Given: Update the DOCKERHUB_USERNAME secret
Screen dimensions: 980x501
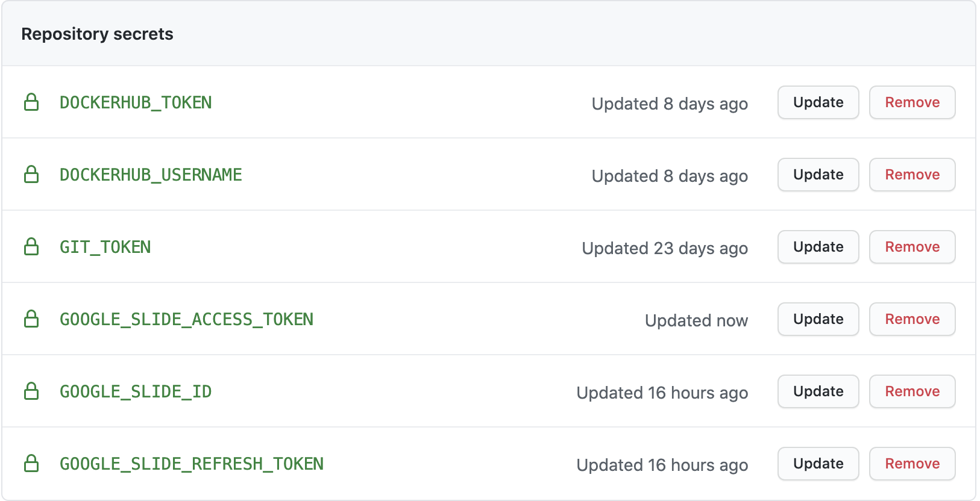Looking at the screenshot, I should point(818,175).
